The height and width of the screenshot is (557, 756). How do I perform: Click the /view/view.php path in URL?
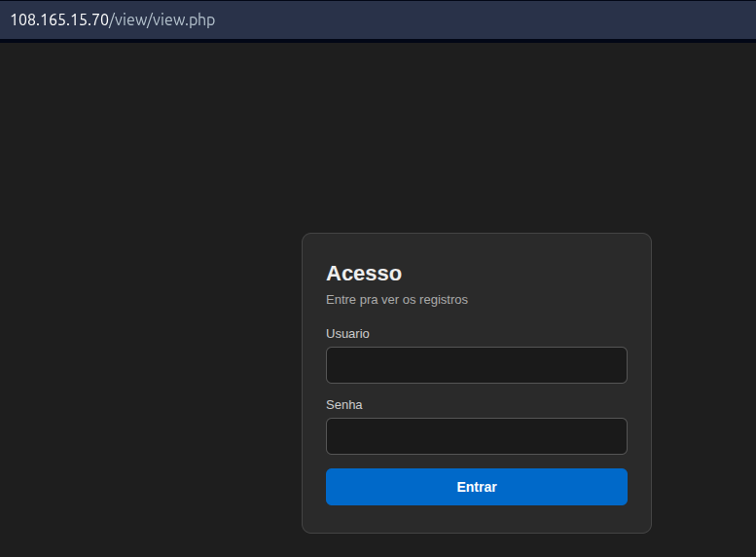tap(162, 19)
